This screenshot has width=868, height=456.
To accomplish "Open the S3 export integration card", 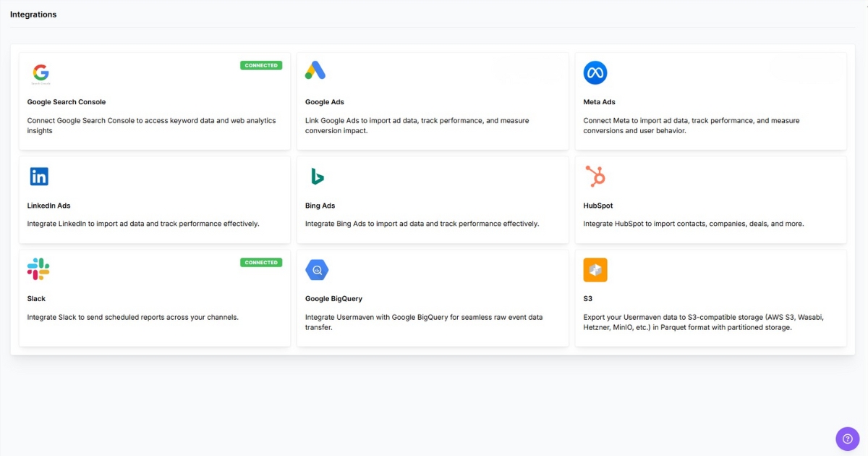I will [x=710, y=297].
